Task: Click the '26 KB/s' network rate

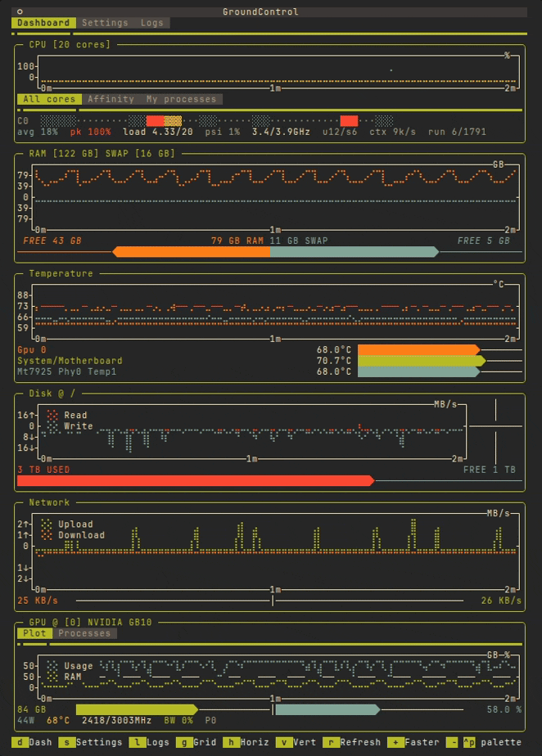Action: [501, 601]
